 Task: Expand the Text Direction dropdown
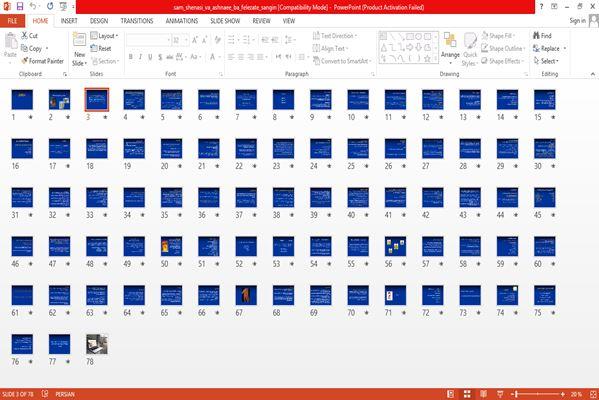click(x=335, y=36)
